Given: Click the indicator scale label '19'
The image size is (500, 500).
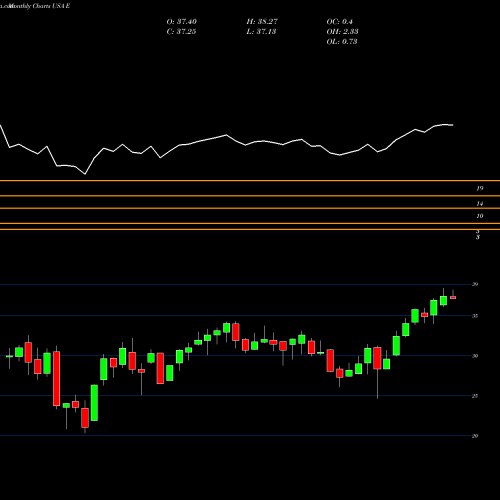Looking at the screenshot, I should (x=480, y=189).
